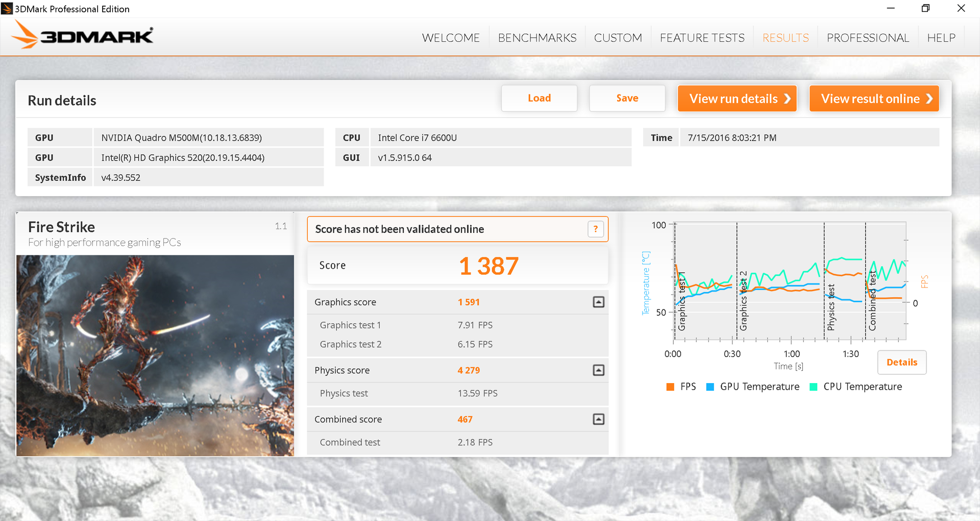Click the CPU Temperature green legend swatch
980x521 pixels.
pyautogui.click(x=814, y=387)
